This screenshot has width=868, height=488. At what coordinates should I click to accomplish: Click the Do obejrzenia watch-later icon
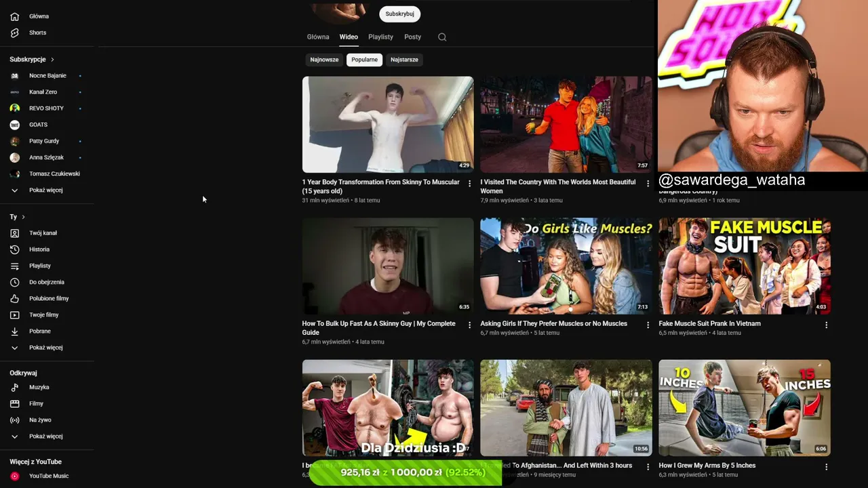[x=15, y=282]
